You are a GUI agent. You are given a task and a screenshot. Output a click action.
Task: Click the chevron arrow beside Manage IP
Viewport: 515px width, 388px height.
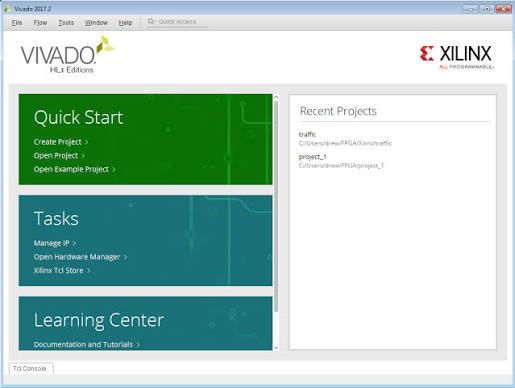pos(74,244)
